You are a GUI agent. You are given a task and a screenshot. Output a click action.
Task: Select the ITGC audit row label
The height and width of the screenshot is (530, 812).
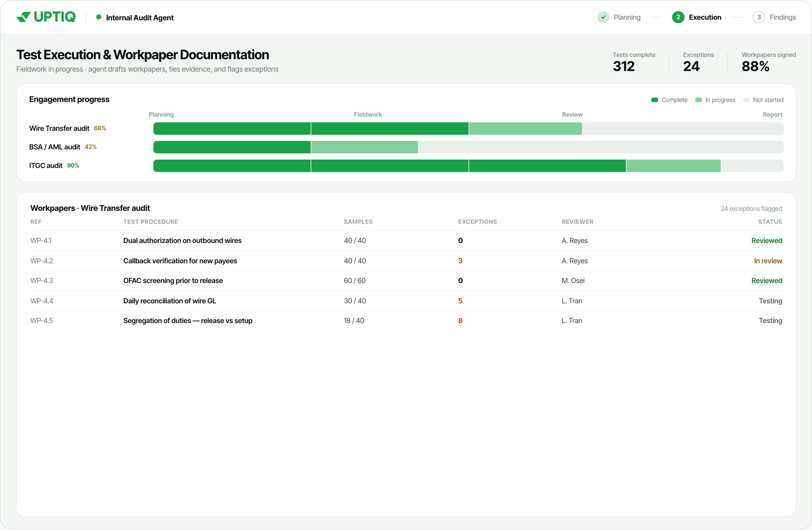[x=46, y=165]
